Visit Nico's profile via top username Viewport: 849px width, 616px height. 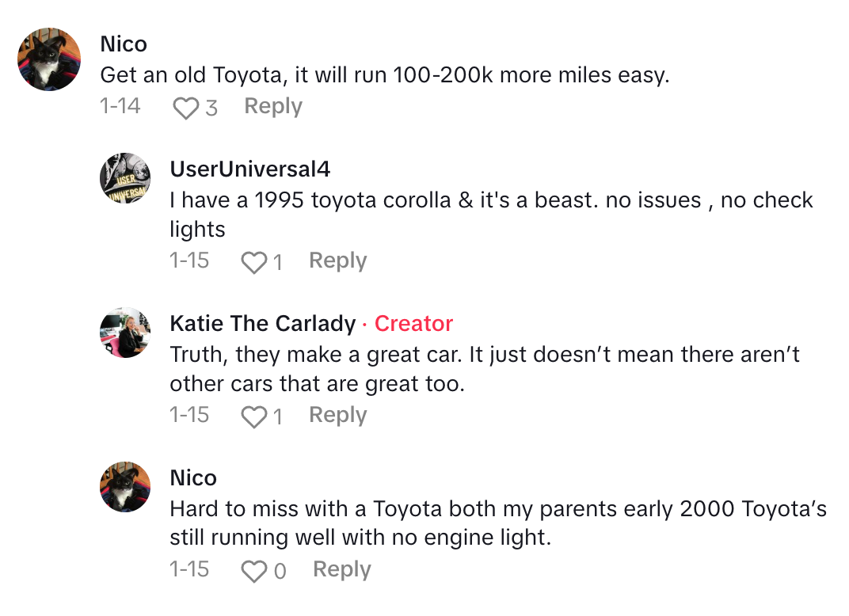(124, 44)
